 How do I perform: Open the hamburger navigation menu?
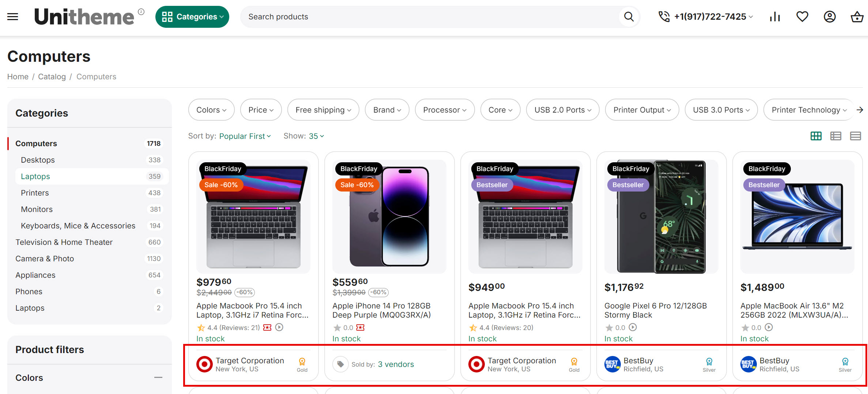(12, 16)
